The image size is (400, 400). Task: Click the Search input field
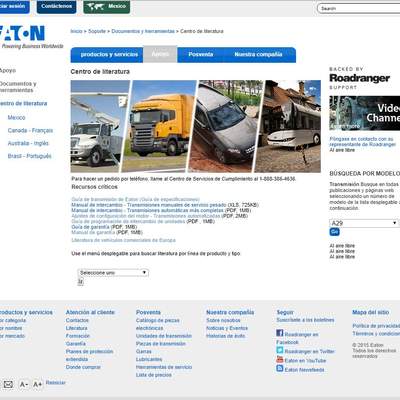(358, 8)
